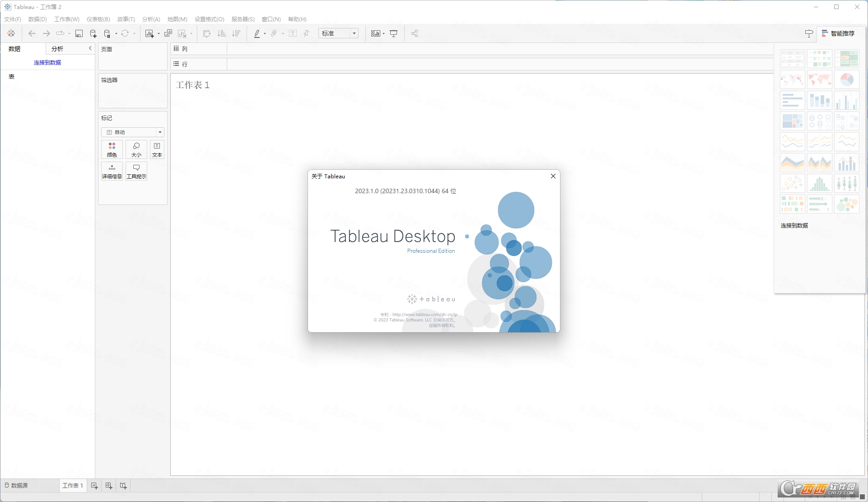Click the Tableau start page logo icon

tap(11, 33)
